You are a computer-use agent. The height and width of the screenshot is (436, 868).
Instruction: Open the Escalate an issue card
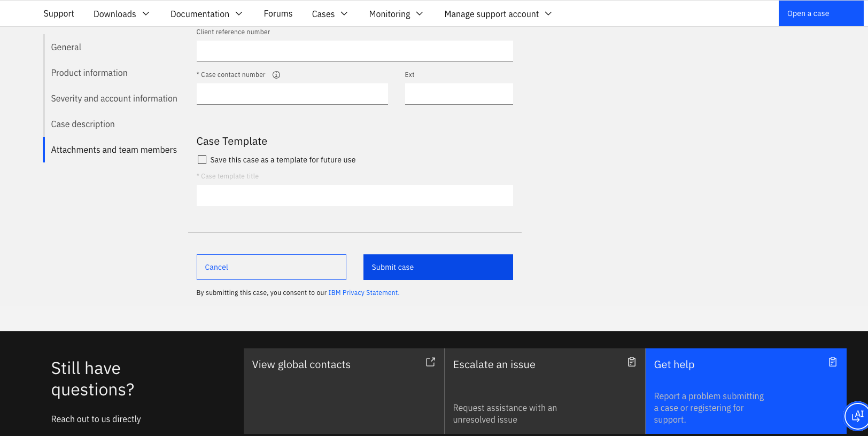545,391
